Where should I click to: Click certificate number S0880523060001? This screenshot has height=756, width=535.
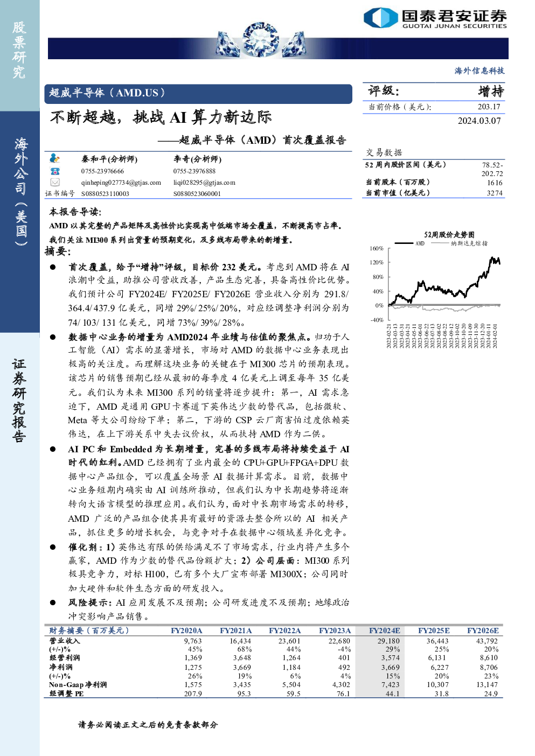(x=197, y=194)
